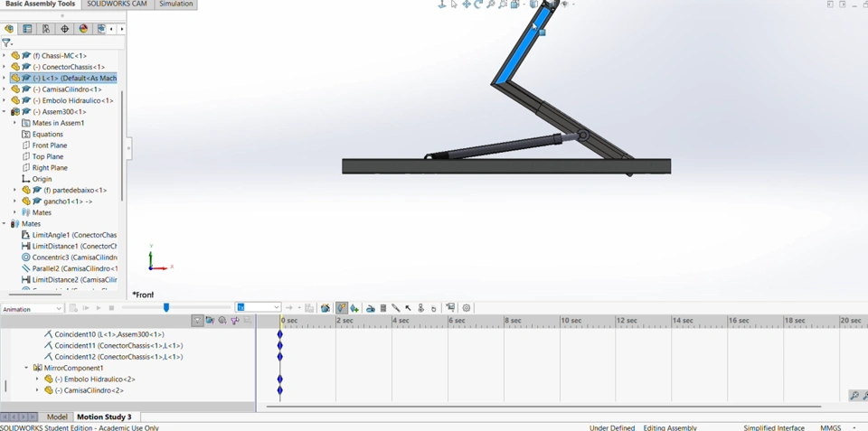Switch to Simulation ribbon tab
The height and width of the screenshot is (431, 868).
point(176,4)
